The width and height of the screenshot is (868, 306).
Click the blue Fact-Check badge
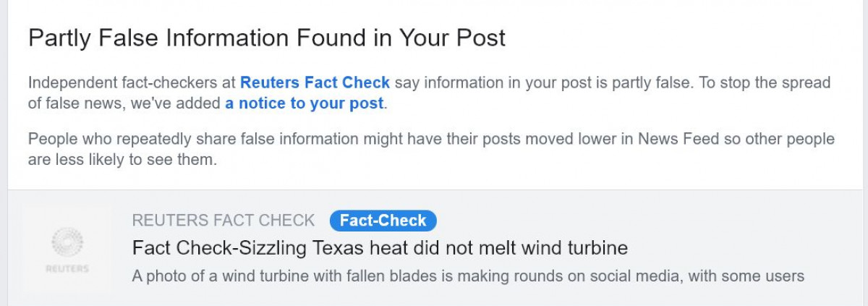coord(383,221)
